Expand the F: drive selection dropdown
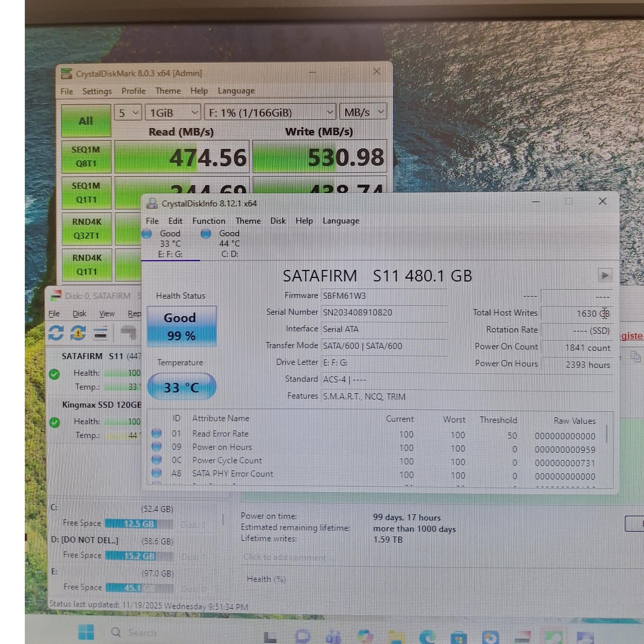 (x=270, y=113)
